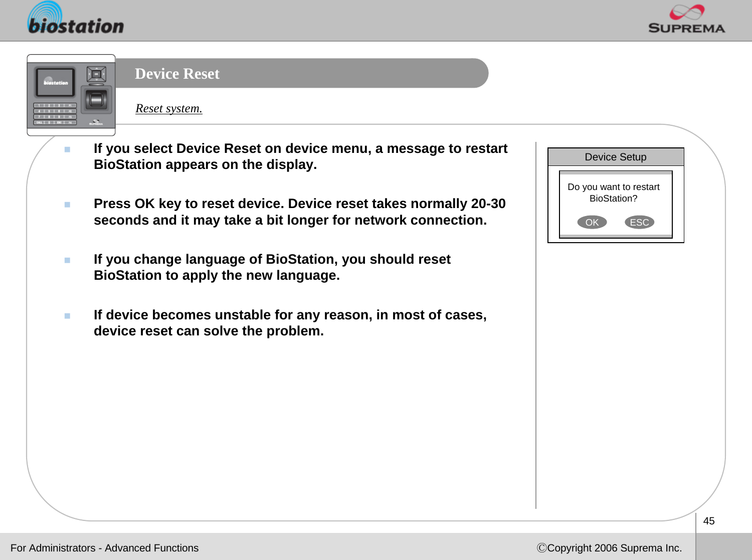Click the bullet beside 'If device becomes unstable'
The width and height of the screenshot is (752, 560).
[67, 316]
